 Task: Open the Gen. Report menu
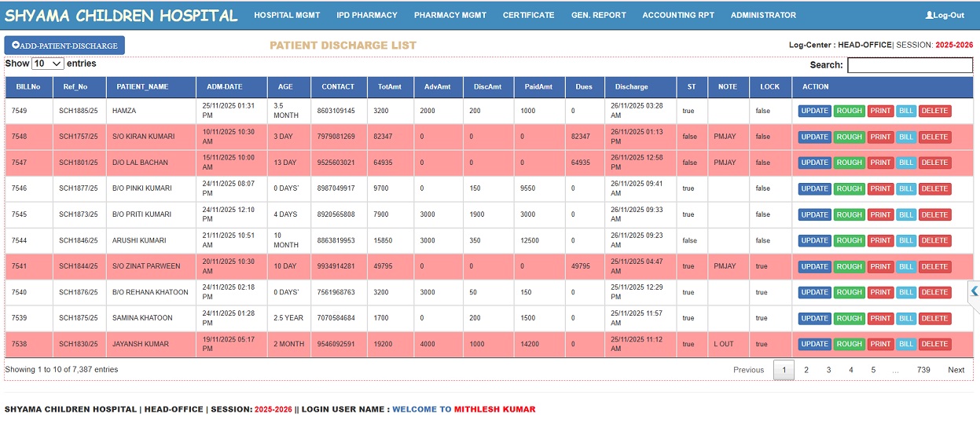click(x=598, y=15)
